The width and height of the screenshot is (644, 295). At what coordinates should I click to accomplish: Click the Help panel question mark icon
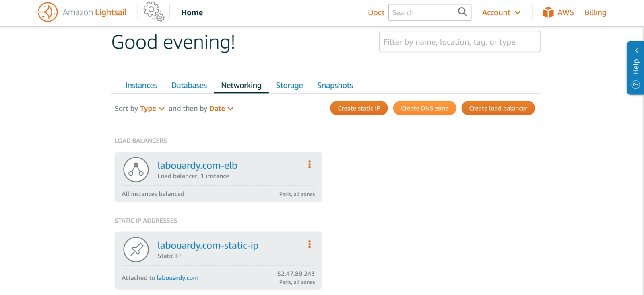[636, 84]
